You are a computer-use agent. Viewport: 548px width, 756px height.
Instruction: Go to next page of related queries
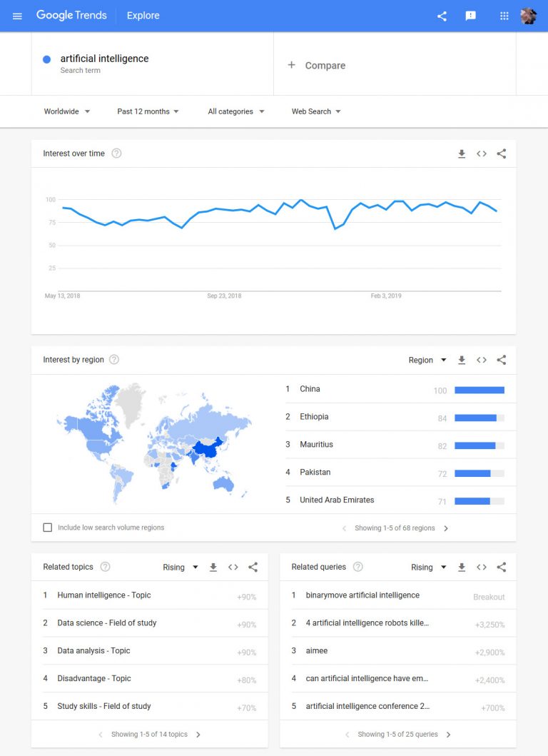click(448, 735)
